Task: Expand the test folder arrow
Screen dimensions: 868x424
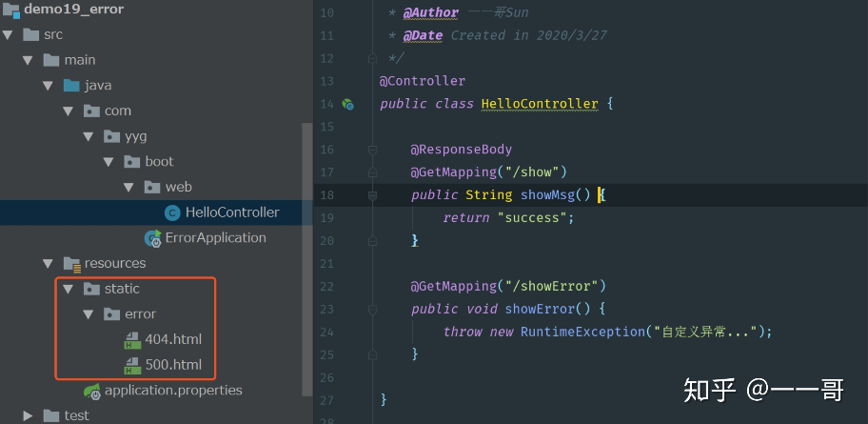Action: pyautogui.click(x=28, y=415)
